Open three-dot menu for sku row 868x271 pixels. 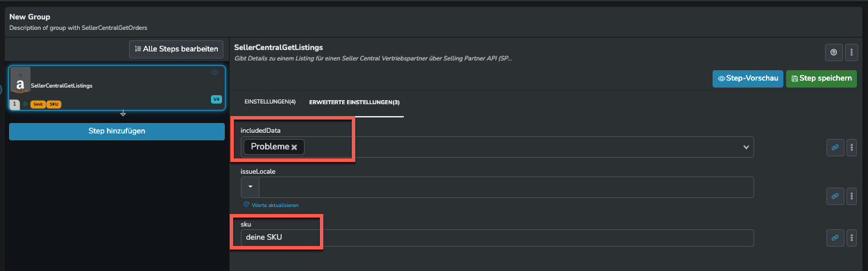(852, 238)
